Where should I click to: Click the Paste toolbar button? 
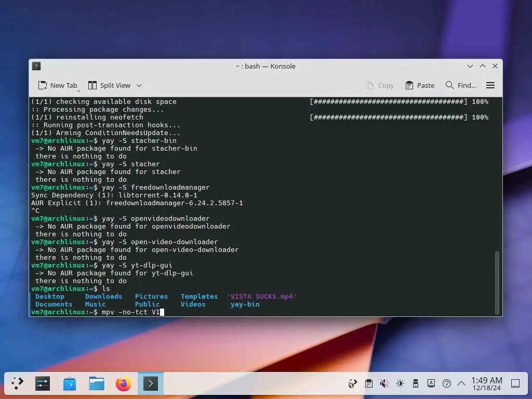point(420,86)
